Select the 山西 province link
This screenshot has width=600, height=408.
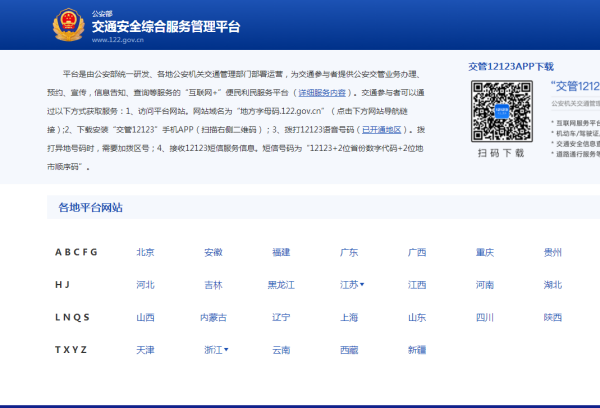pyautogui.click(x=145, y=317)
